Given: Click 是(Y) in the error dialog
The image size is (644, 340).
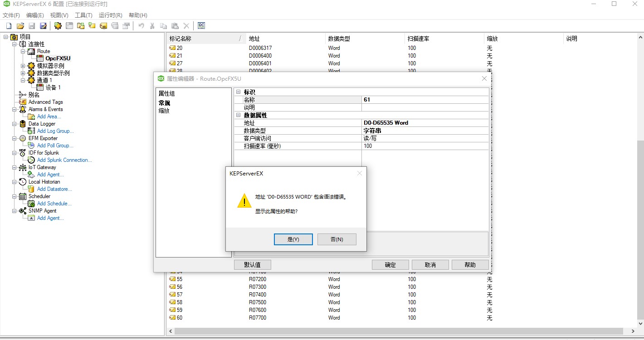Looking at the screenshot, I should (x=293, y=239).
